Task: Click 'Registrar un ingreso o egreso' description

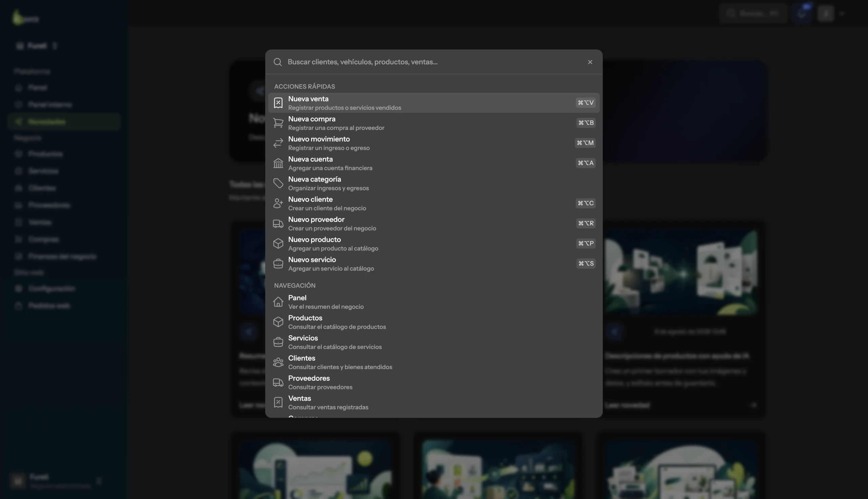Action: coord(329,148)
